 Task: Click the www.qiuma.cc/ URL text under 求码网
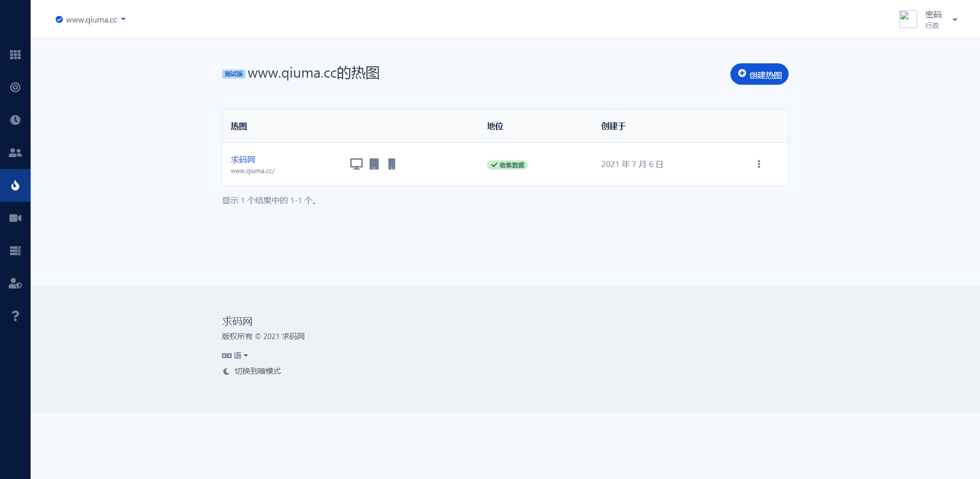253,171
